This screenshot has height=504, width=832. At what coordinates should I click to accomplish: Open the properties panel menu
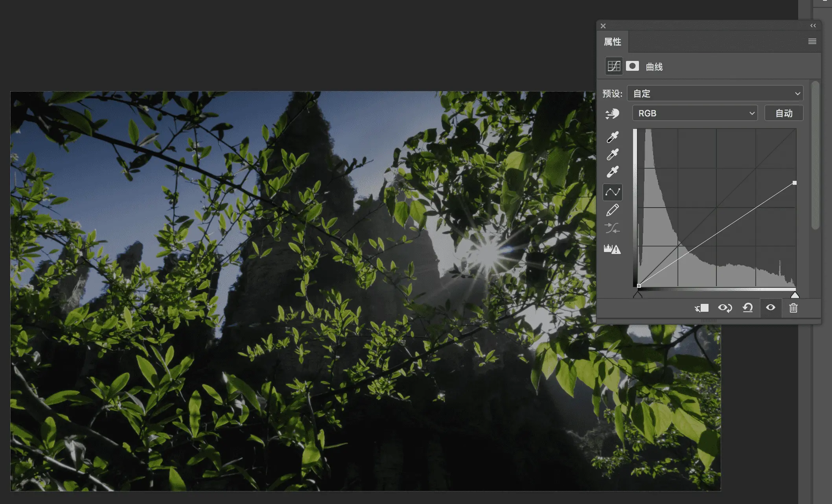click(x=812, y=41)
